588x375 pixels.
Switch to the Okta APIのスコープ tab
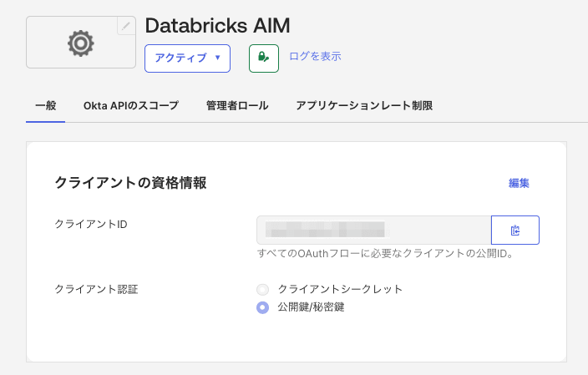pyautogui.click(x=131, y=106)
